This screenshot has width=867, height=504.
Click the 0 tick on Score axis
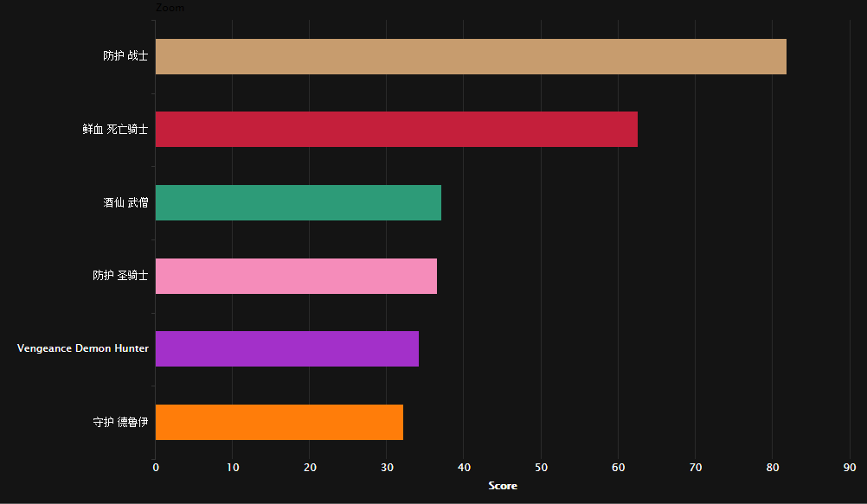156,468
